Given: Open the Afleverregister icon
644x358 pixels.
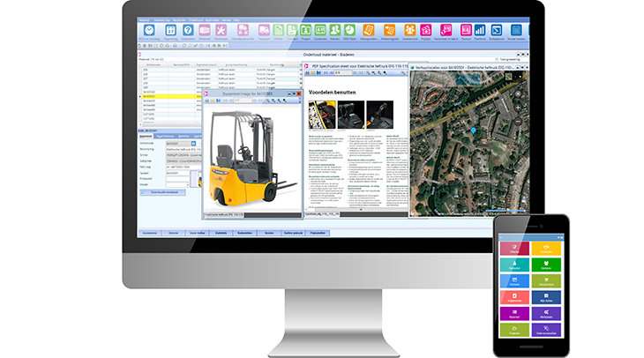Looking at the screenshot, I should (389, 30).
